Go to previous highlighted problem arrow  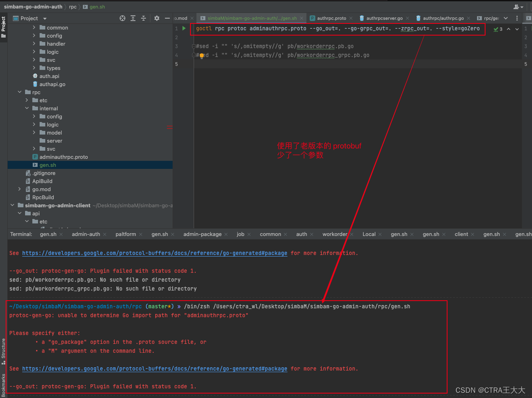click(x=509, y=29)
